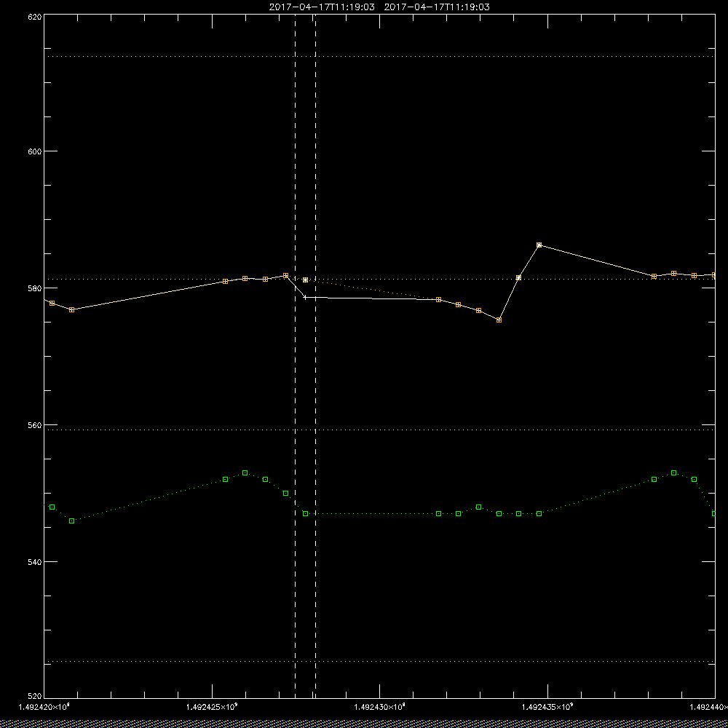
Task: Pick the orange point on the steep rise near 581
Action: click(518, 277)
